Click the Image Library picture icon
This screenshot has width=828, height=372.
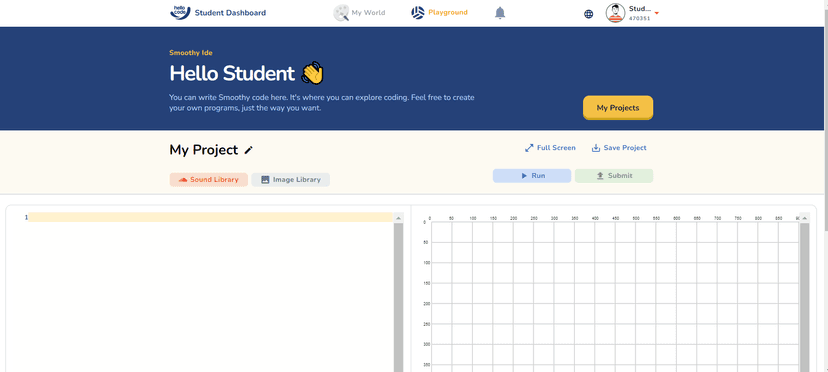[265, 180]
